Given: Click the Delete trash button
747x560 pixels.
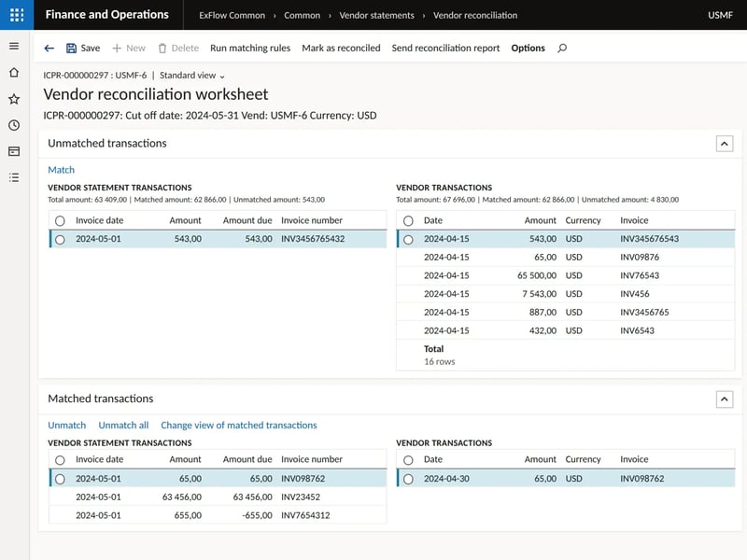Looking at the screenshot, I should click(x=178, y=49).
